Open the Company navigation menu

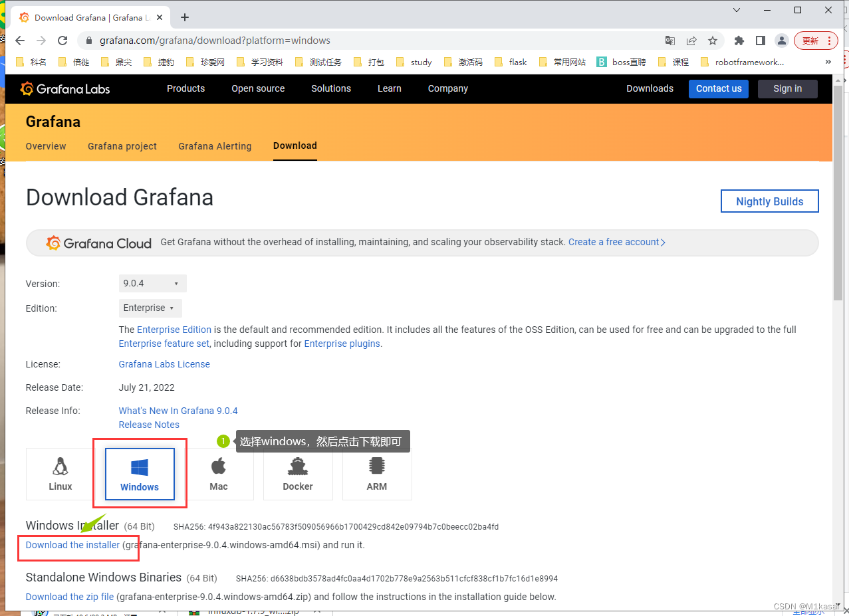point(448,88)
